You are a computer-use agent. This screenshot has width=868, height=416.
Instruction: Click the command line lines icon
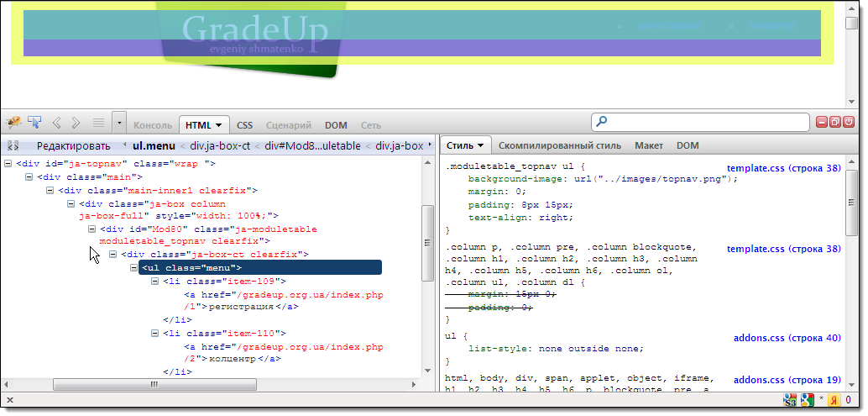[97, 123]
